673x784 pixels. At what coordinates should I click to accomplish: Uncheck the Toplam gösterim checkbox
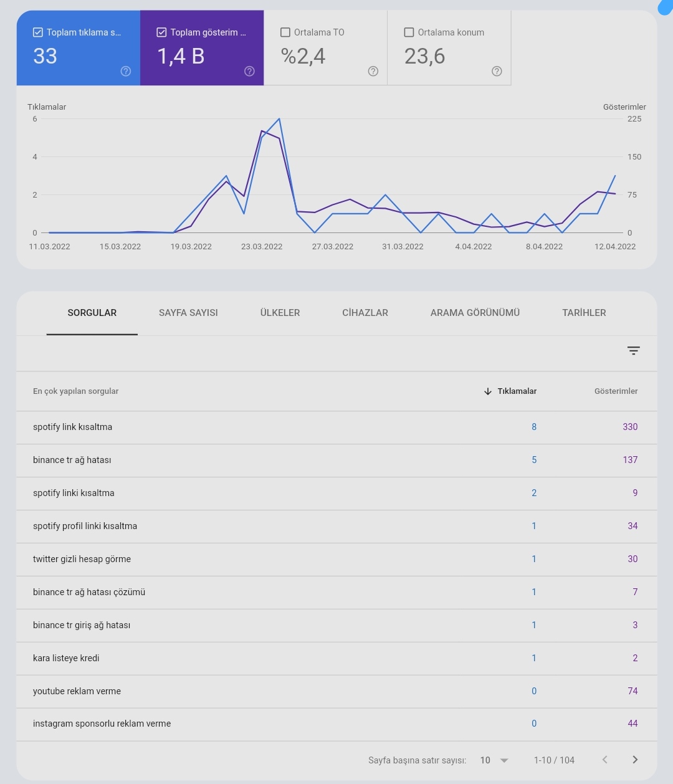click(x=161, y=32)
